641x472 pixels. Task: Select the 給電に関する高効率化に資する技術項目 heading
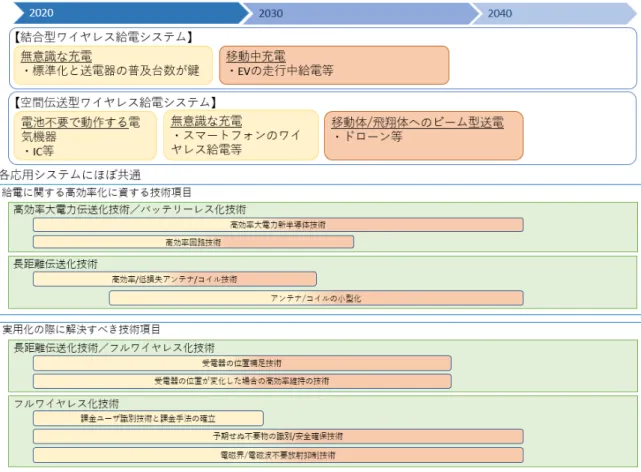[x=96, y=192]
